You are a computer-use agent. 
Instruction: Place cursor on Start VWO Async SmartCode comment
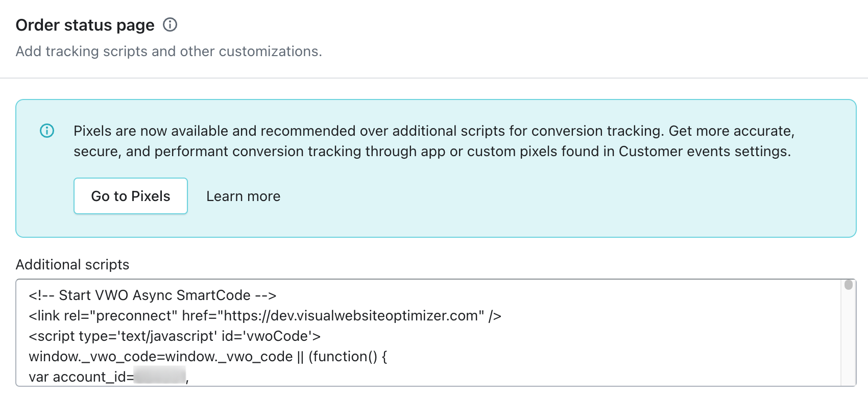coord(152,295)
